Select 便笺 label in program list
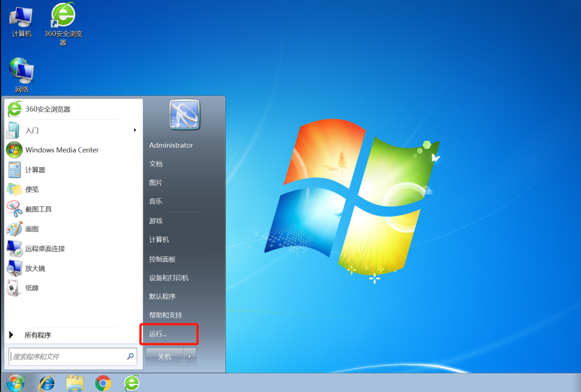The image size is (581, 392). (32, 189)
